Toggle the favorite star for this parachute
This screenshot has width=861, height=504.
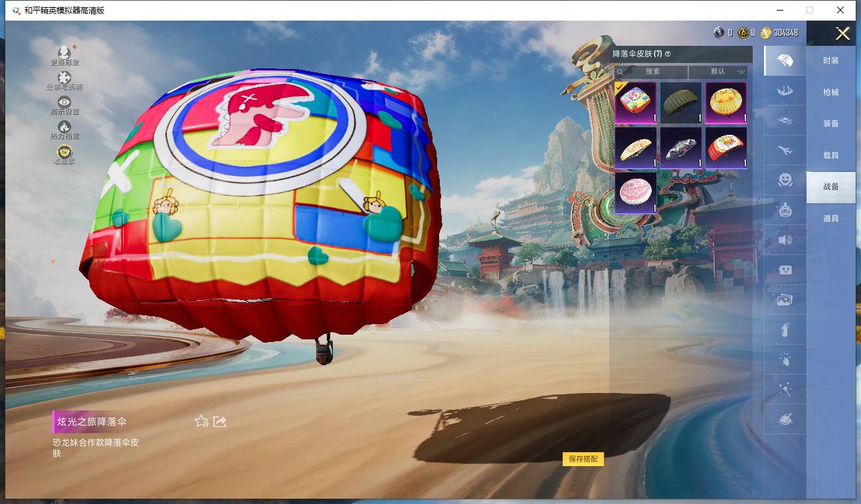coord(201,421)
